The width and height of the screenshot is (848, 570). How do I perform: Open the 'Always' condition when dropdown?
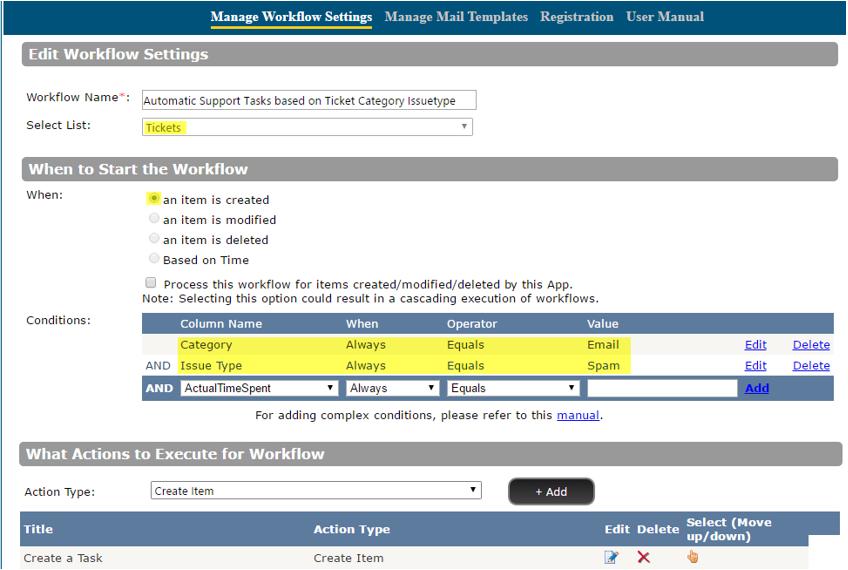392,388
